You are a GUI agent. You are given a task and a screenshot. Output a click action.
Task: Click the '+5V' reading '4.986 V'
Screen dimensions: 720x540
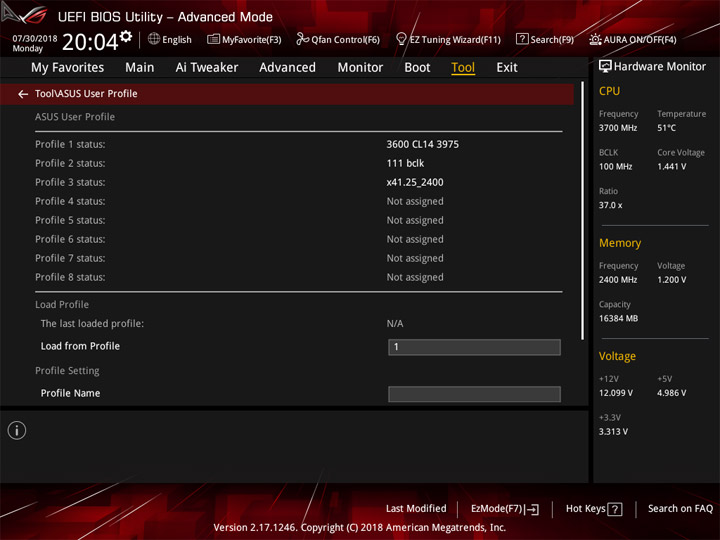tap(671, 393)
